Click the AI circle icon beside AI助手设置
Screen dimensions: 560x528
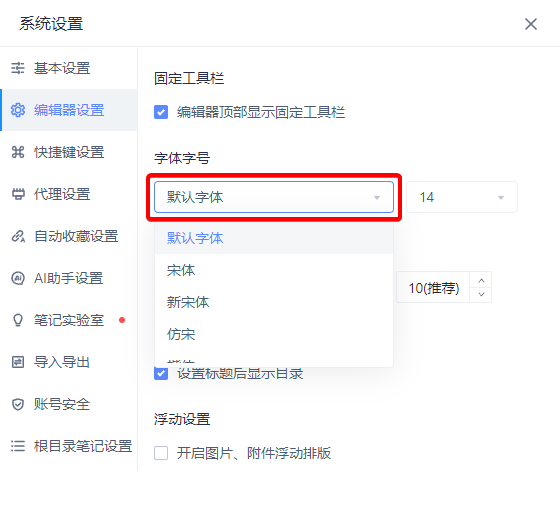18,278
